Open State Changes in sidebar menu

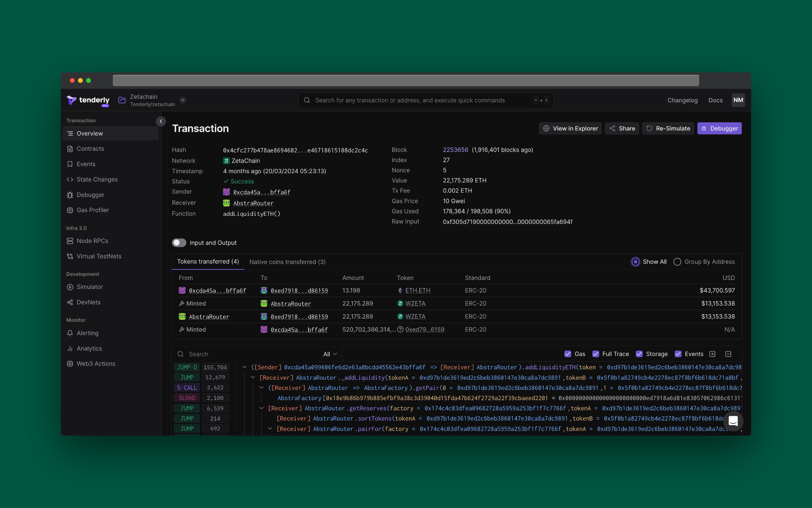click(97, 179)
